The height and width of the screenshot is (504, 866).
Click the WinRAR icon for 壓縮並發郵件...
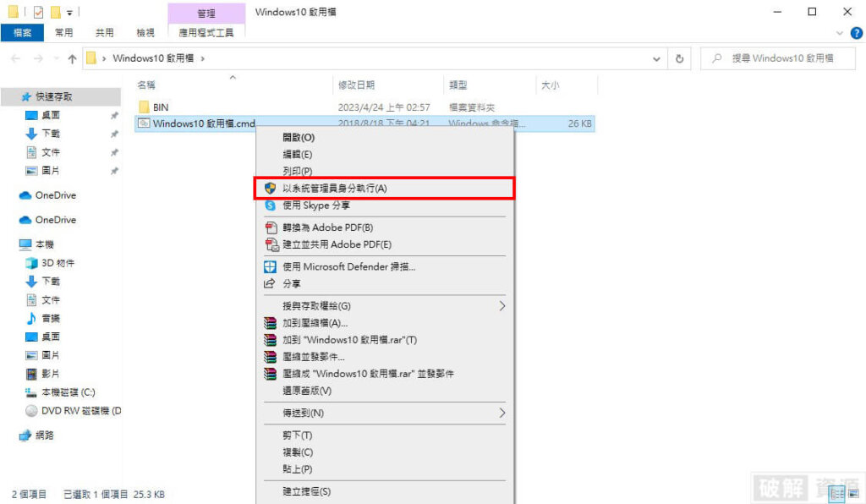[270, 357]
